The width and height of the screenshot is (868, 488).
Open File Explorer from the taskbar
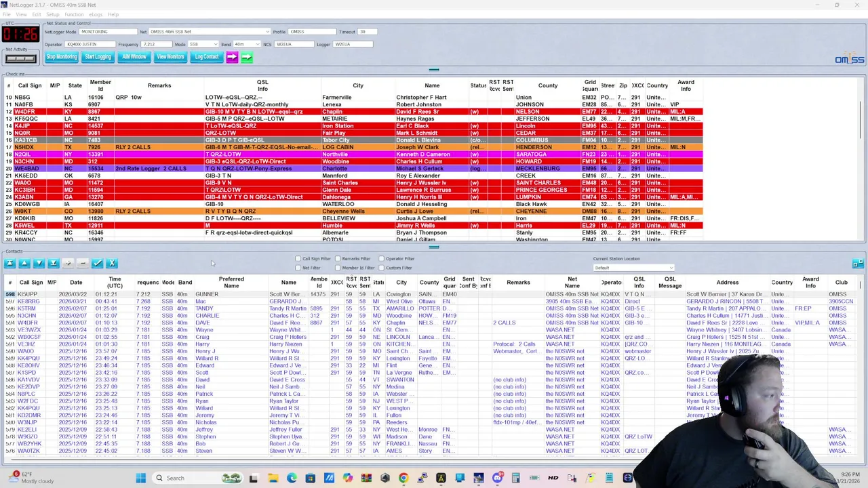point(273,479)
